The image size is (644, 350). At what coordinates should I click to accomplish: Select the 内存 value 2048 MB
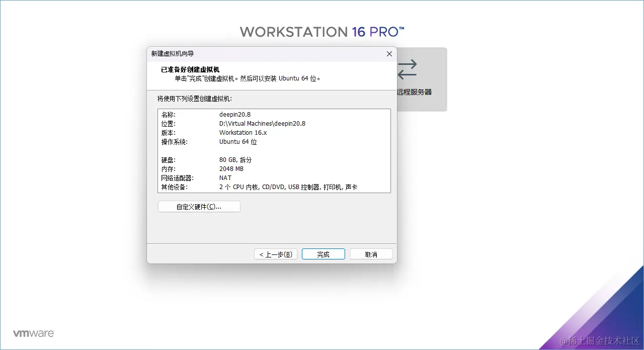pyautogui.click(x=231, y=169)
